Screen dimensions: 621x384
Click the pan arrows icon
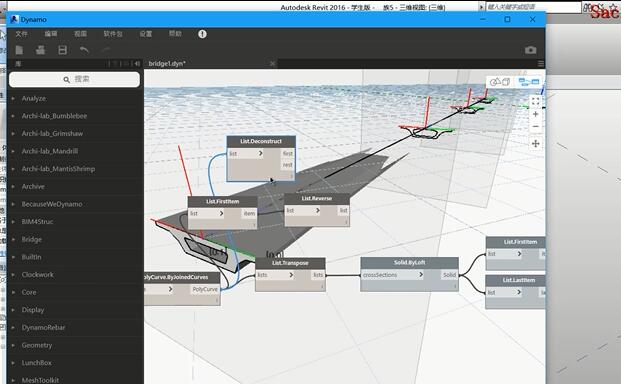(535, 144)
